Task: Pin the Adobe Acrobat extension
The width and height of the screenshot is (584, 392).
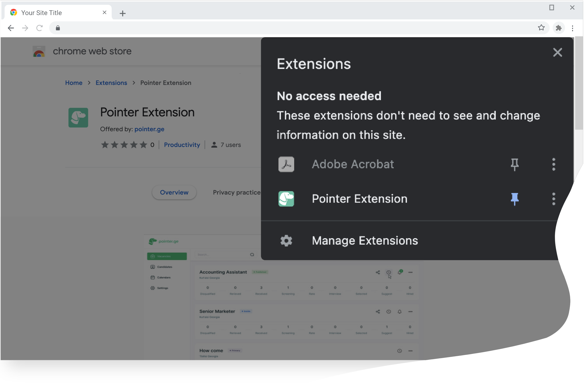Action: coord(515,165)
